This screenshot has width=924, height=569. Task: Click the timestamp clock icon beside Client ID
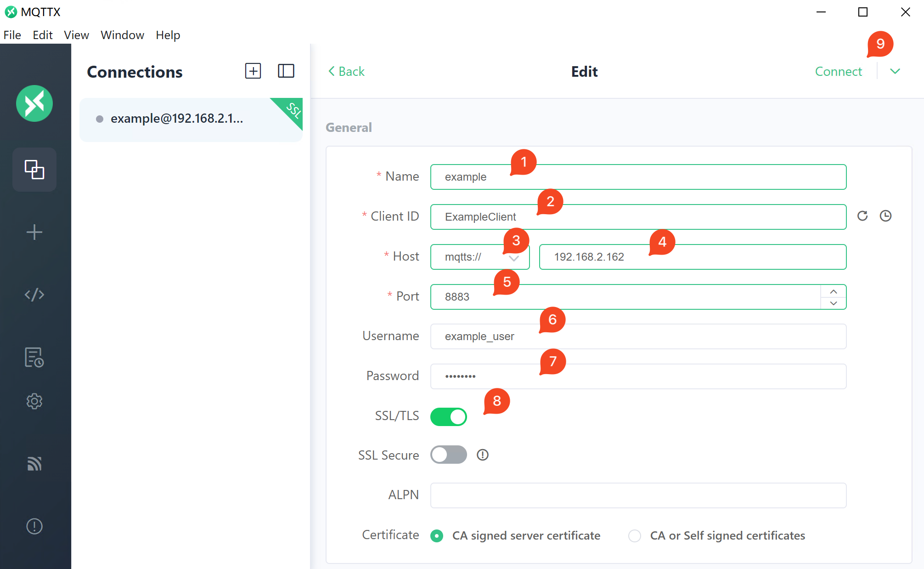click(885, 216)
